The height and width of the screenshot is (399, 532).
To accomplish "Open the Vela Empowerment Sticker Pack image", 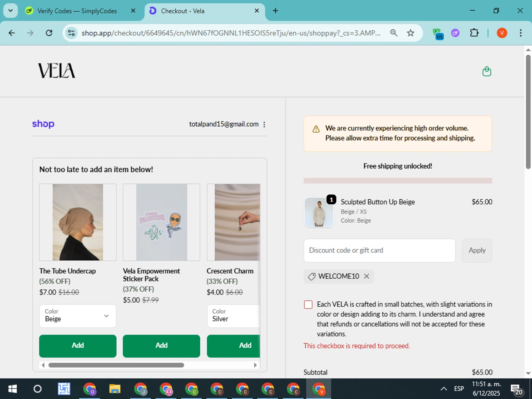I will tap(161, 222).
